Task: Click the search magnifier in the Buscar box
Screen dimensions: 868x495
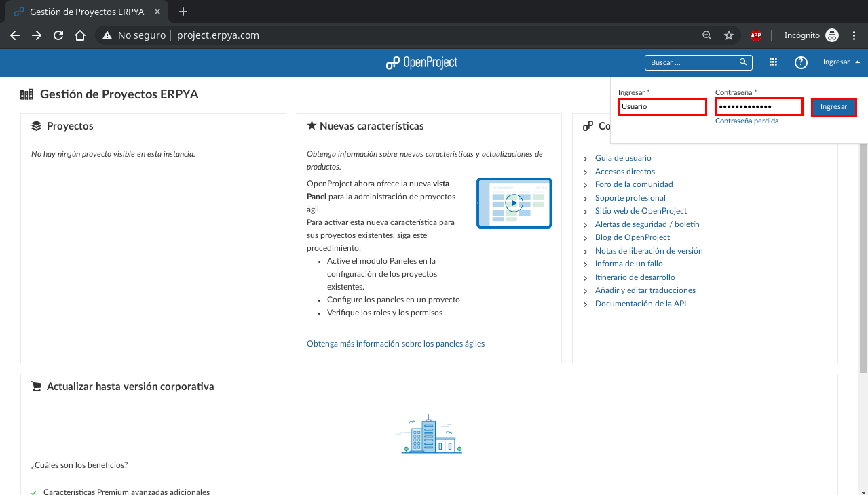Action: pyautogui.click(x=743, y=62)
